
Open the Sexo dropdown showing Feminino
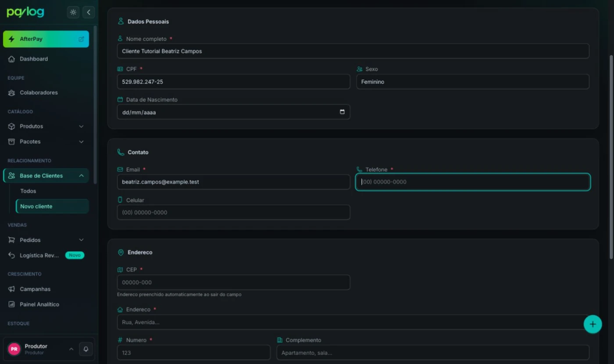click(473, 81)
